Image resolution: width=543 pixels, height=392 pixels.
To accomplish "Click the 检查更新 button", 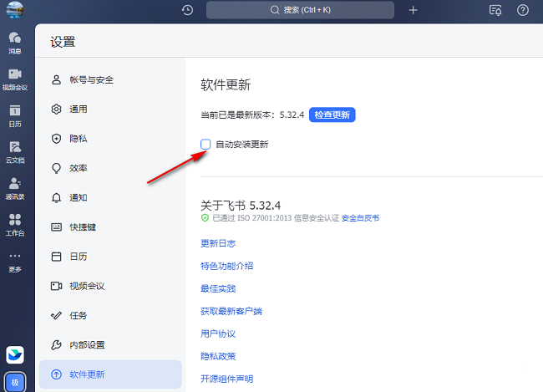I will (332, 115).
